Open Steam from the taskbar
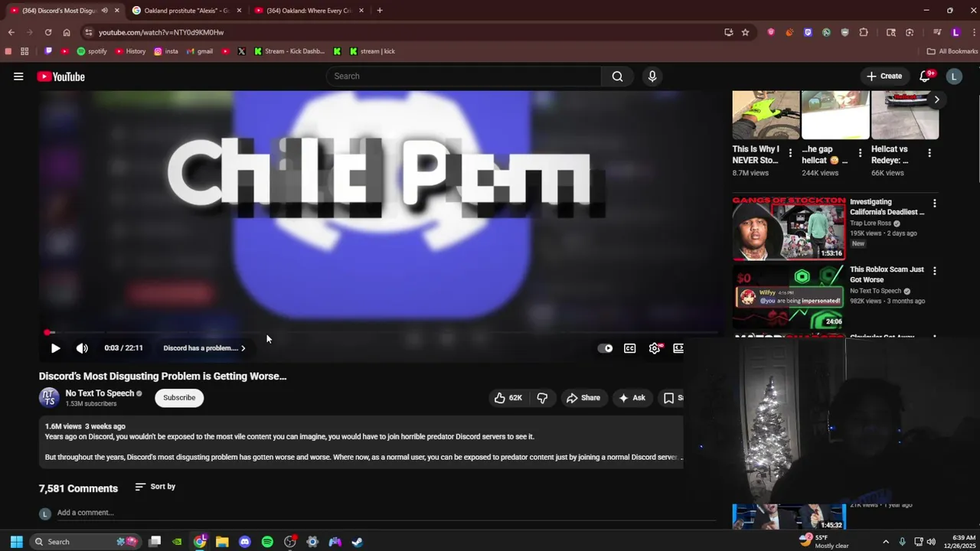980x551 pixels. pyautogui.click(x=357, y=542)
